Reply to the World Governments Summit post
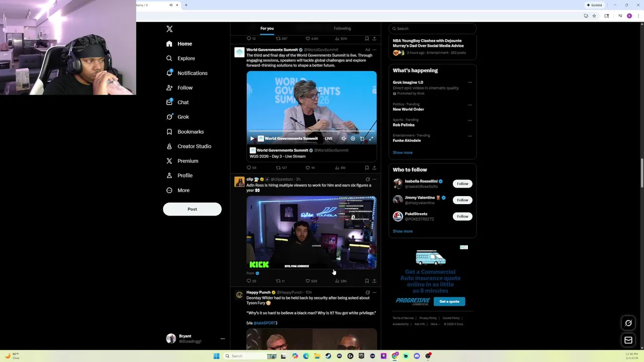The height and width of the screenshot is (362, 644). (251, 167)
